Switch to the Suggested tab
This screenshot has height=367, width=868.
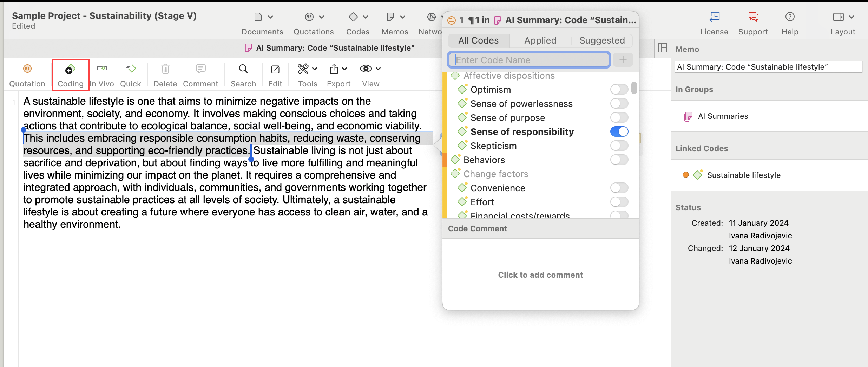pos(602,40)
